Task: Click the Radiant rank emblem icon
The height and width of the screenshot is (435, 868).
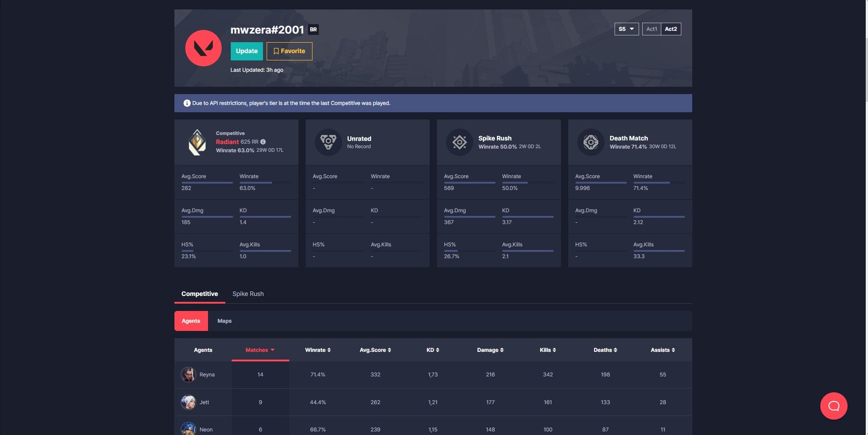Action: pos(197,142)
